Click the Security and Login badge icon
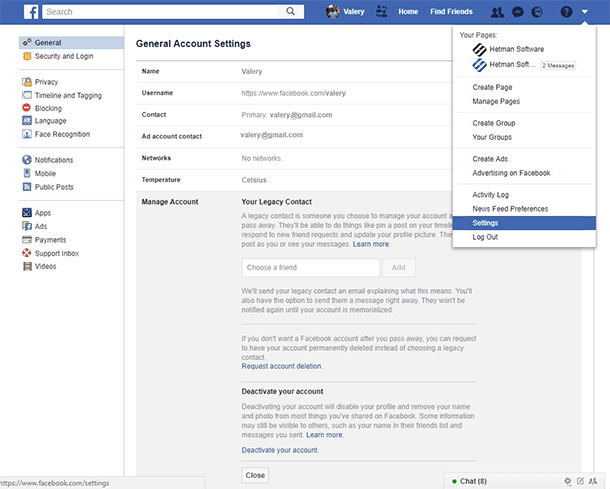Image resolution: width=610 pixels, height=489 pixels. (27, 56)
